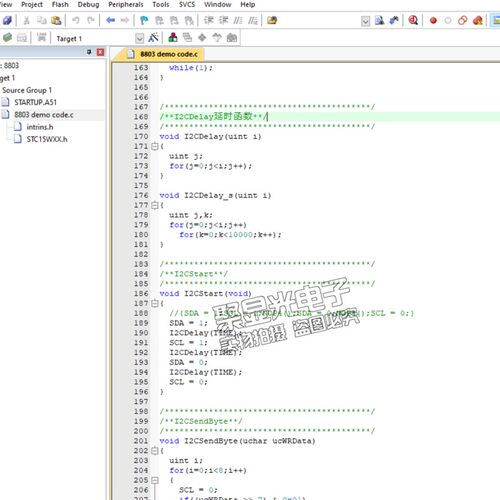
Task: Click the Paste clipboard icon
Action: click(56, 20)
